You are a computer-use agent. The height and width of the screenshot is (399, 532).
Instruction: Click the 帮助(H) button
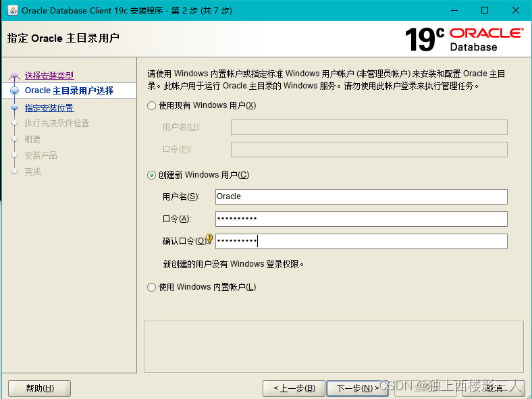click(x=39, y=388)
